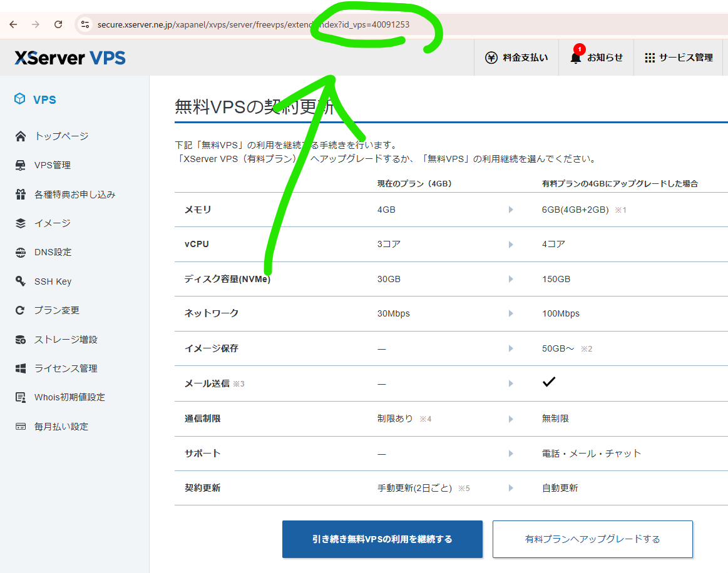Open サービス管理 header menu text

tap(686, 58)
